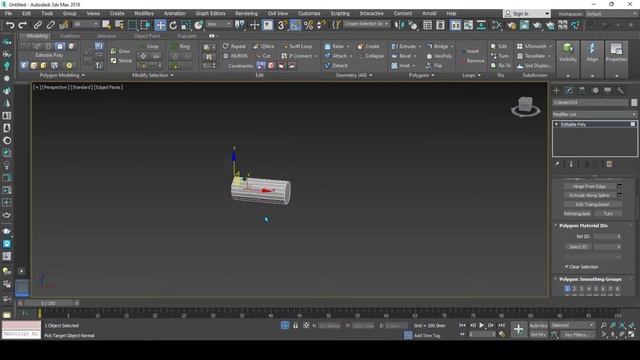Screen dimensions: 640x360
Task: Click the Swift Loop button
Action: (297, 46)
